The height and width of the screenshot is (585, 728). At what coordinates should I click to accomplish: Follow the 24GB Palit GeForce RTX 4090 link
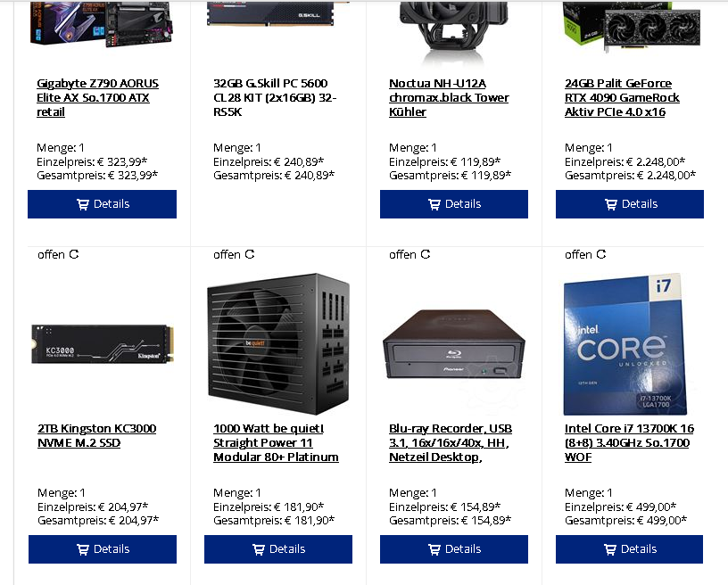click(622, 97)
